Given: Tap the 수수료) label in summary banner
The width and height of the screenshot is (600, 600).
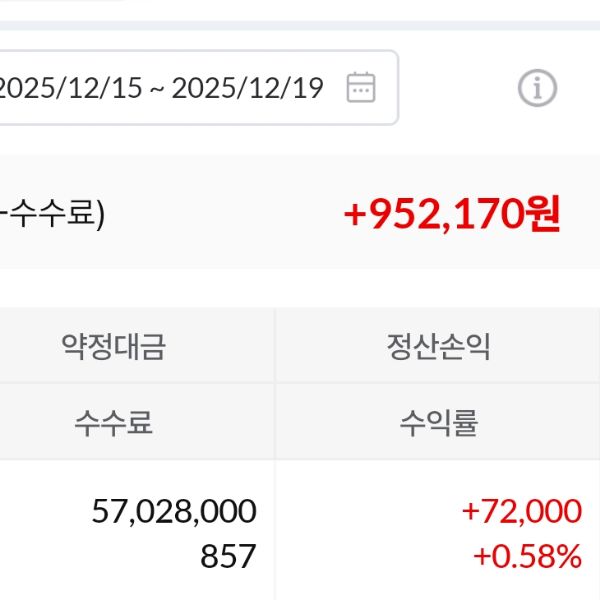Looking at the screenshot, I should pyautogui.click(x=55, y=214).
